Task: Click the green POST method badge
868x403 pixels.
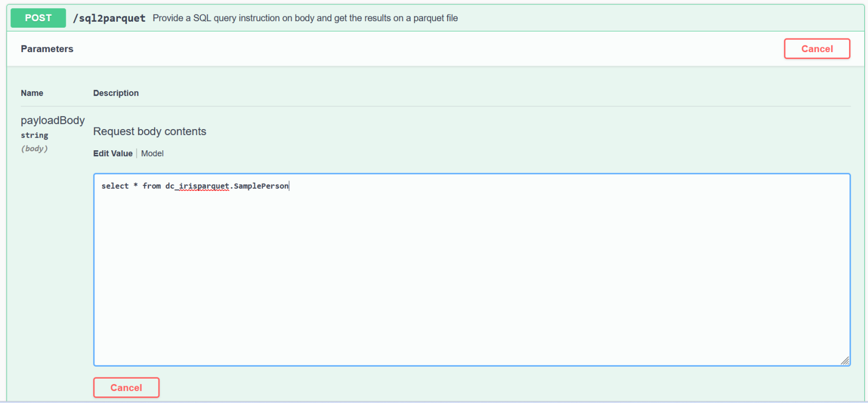Action: click(38, 18)
